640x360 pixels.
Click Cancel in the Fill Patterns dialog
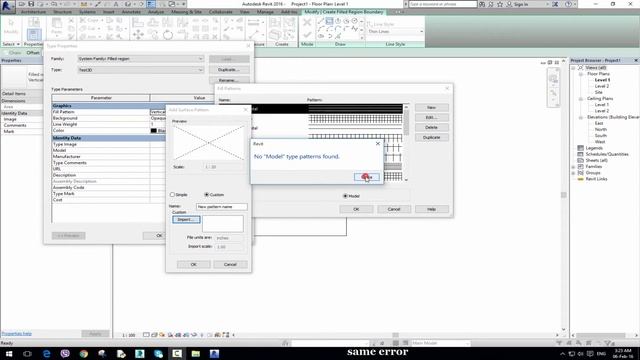point(394,209)
